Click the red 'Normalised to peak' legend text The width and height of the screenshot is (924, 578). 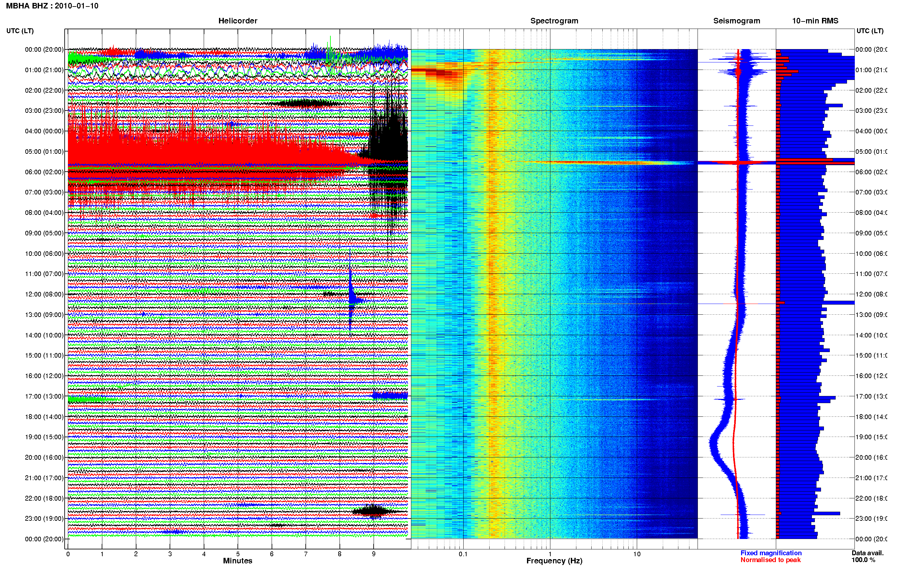770,560
